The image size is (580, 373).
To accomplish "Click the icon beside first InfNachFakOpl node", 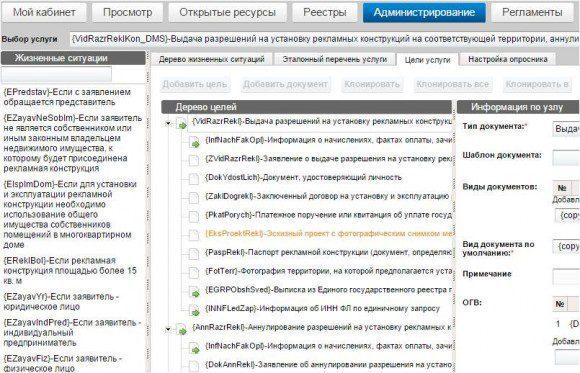I will (194, 142).
